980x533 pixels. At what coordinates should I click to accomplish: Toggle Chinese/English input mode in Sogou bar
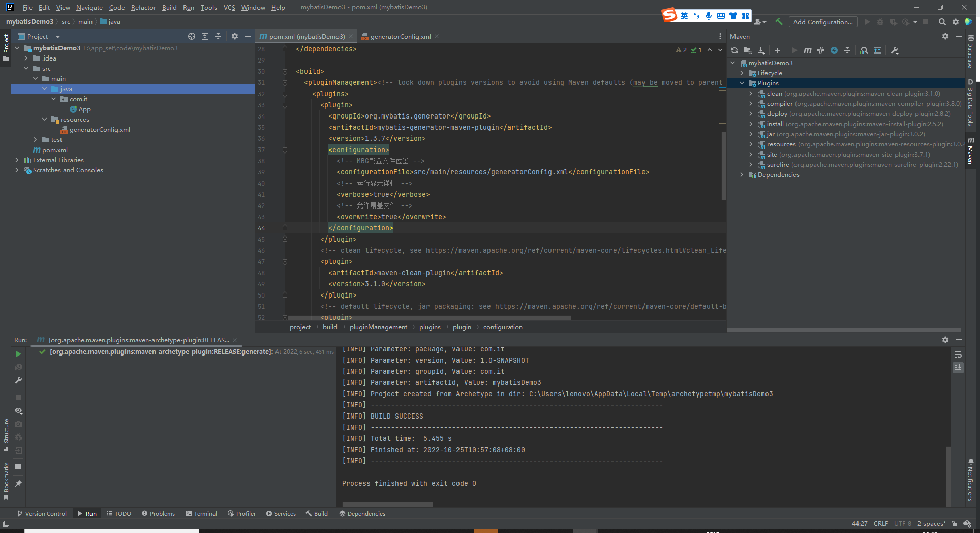(x=684, y=16)
